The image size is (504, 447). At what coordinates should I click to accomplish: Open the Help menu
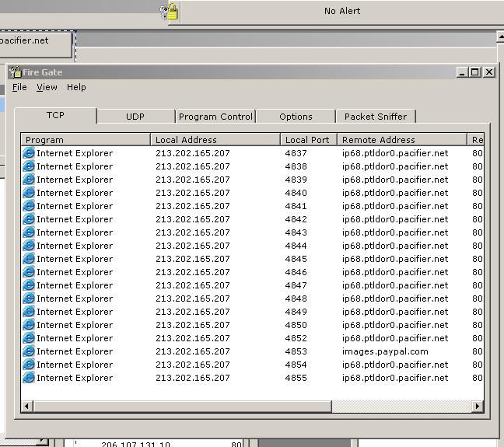click(x=76, y=87)
